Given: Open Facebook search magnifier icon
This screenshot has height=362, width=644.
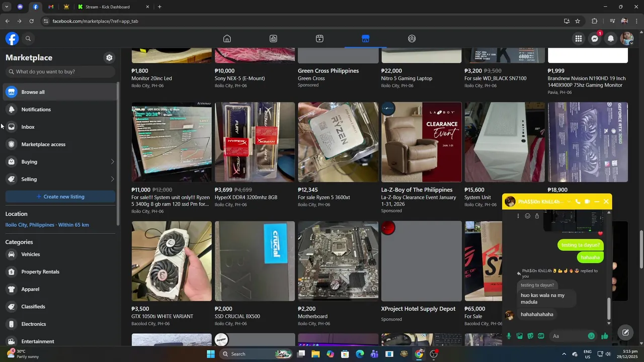Looking at the screenshot, I should pos(28,39).
